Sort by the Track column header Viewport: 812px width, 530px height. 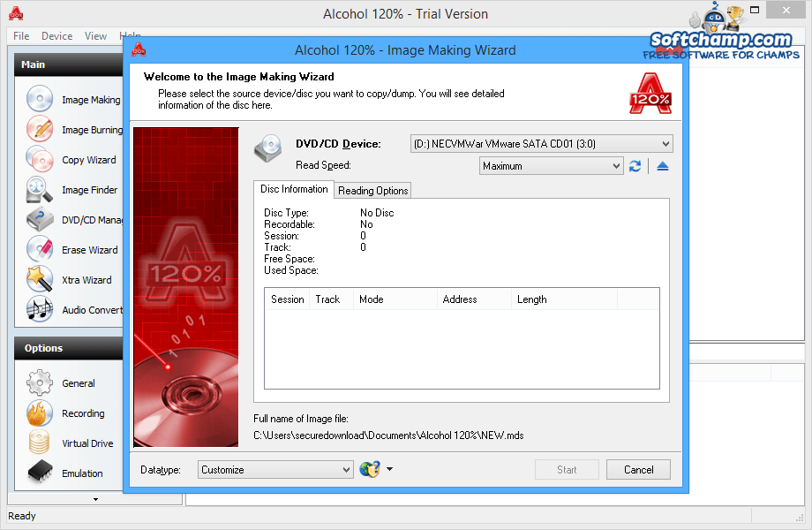pos(332,299)
